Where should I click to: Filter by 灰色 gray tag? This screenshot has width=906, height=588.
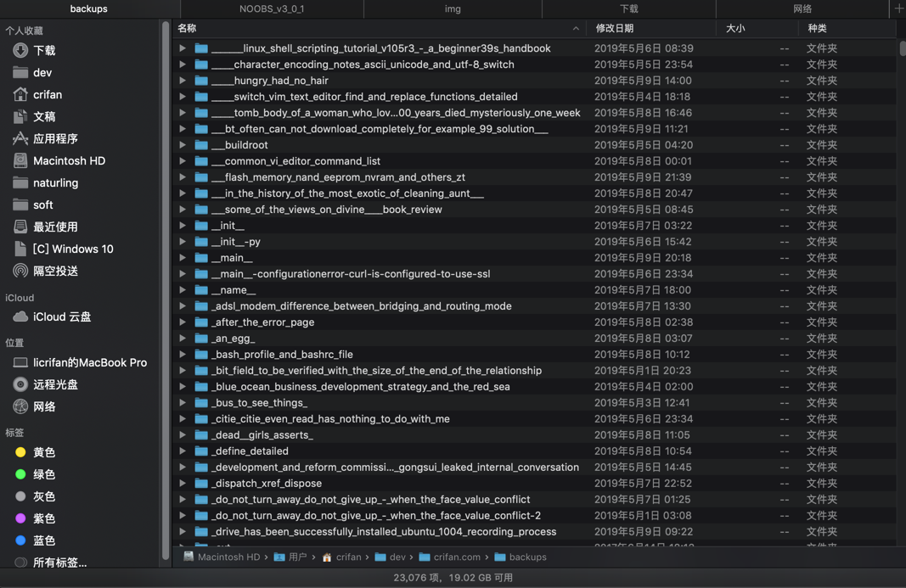coord(36,496)
